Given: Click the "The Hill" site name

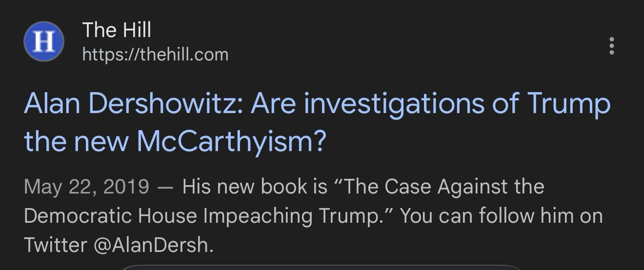Looking at the screenshot, I should (117, 30).
